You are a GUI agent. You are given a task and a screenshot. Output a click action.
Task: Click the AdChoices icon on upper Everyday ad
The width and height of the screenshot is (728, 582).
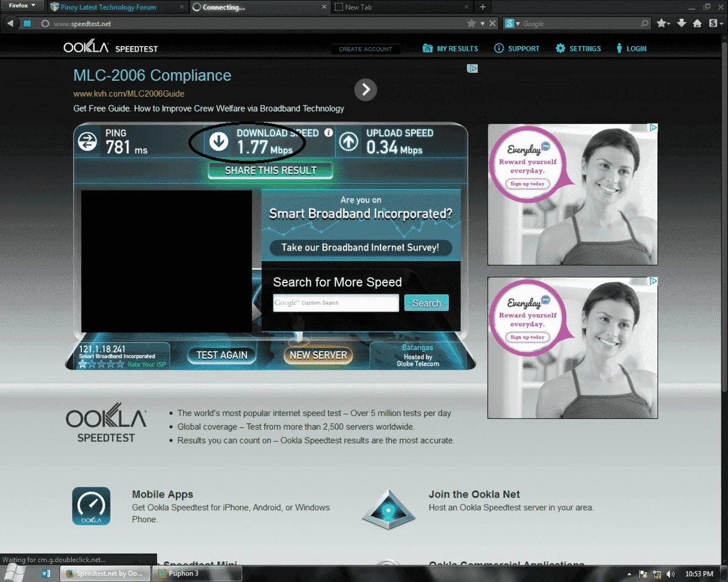(x=653, y=128)
